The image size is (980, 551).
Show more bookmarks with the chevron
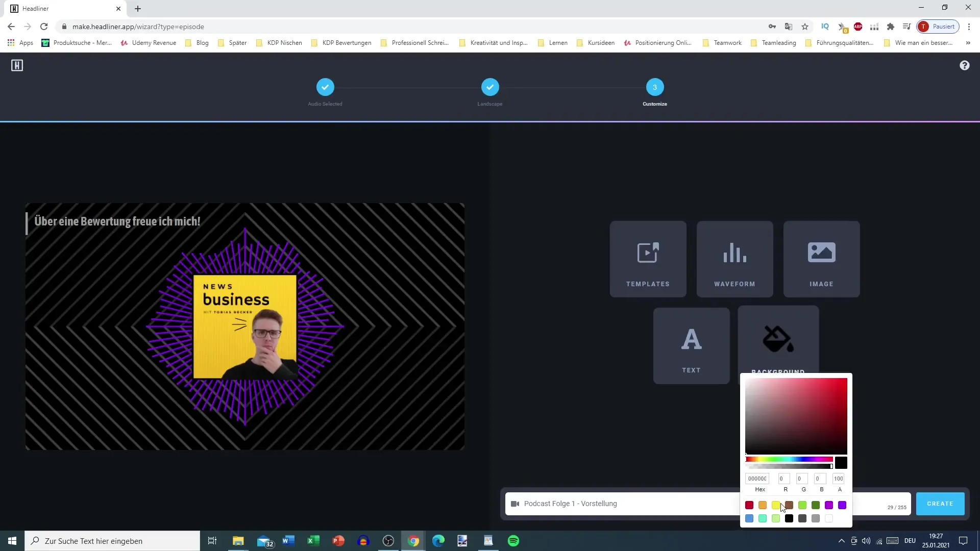point(968,43)
